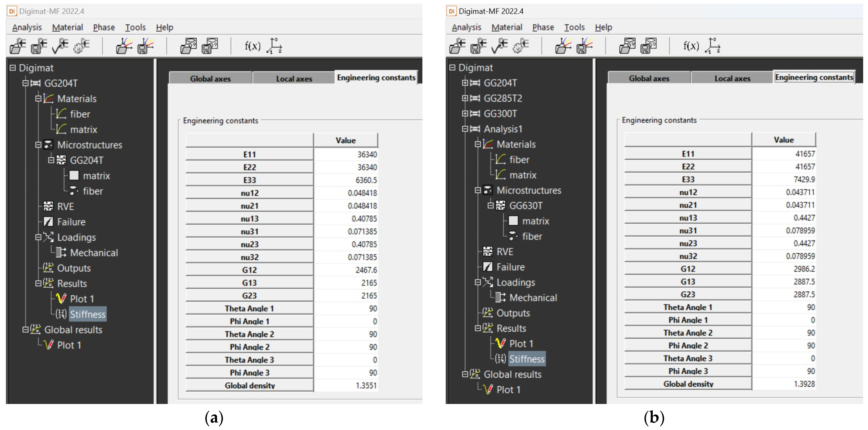Select the Failure item in left tree
868x430 pixels.
71,222
